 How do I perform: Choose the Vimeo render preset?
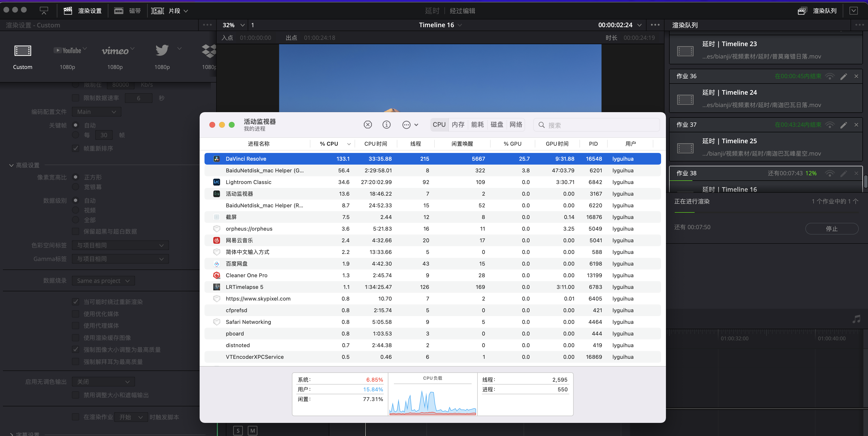pos(115,51)
